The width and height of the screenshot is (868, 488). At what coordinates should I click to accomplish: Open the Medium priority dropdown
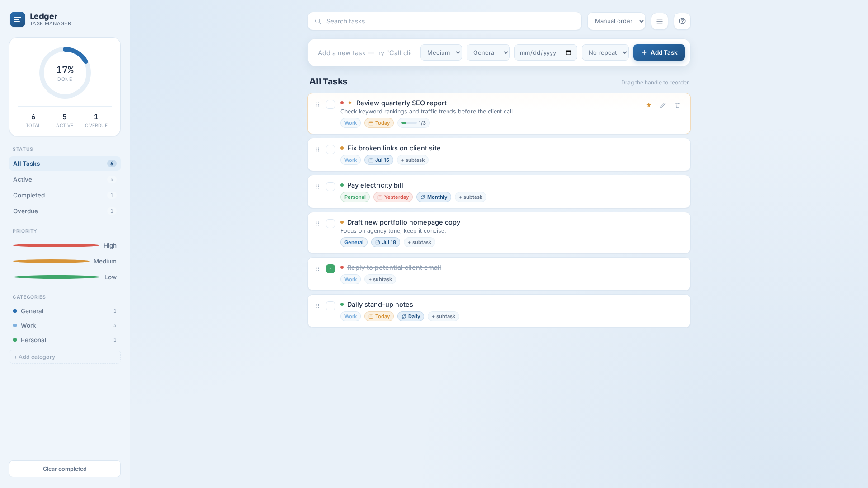(441, 52)
